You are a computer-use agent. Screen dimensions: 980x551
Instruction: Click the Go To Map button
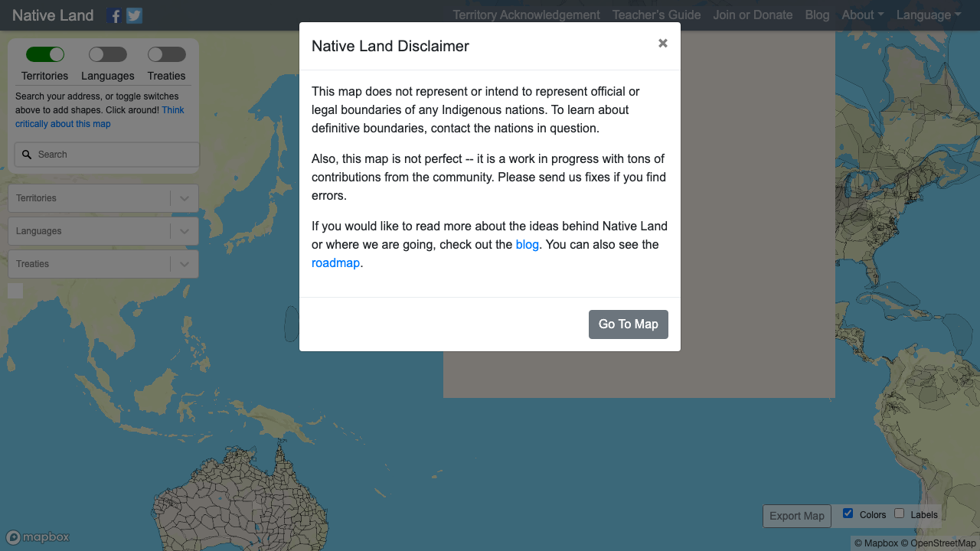[x=629, y=324]
